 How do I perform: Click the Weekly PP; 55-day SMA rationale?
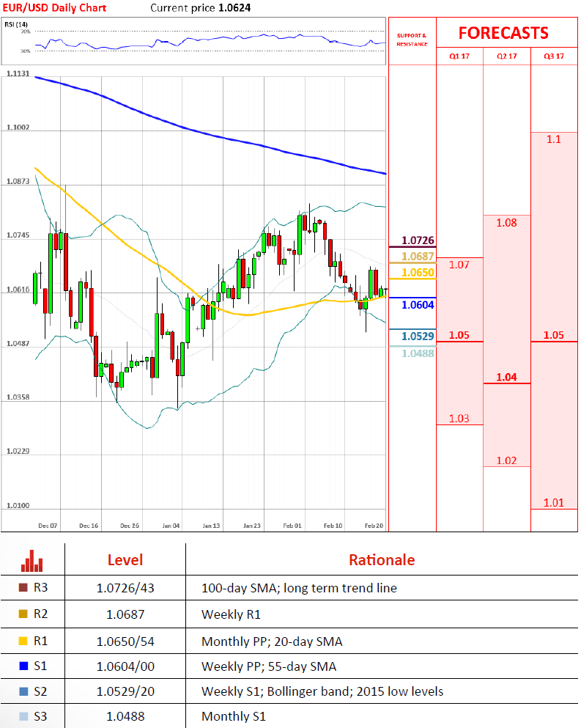click(x=269, y=666)
